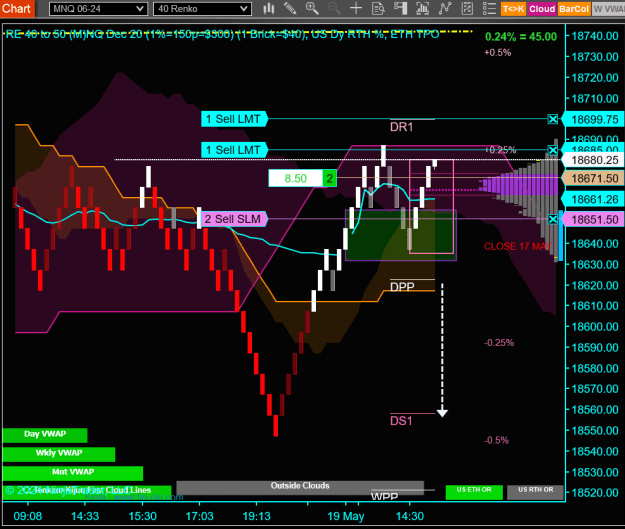625x529 pixels.
Task: Open the 40 Renko interval dropdown
Action: pyautogui.click(x=202, y=9)
